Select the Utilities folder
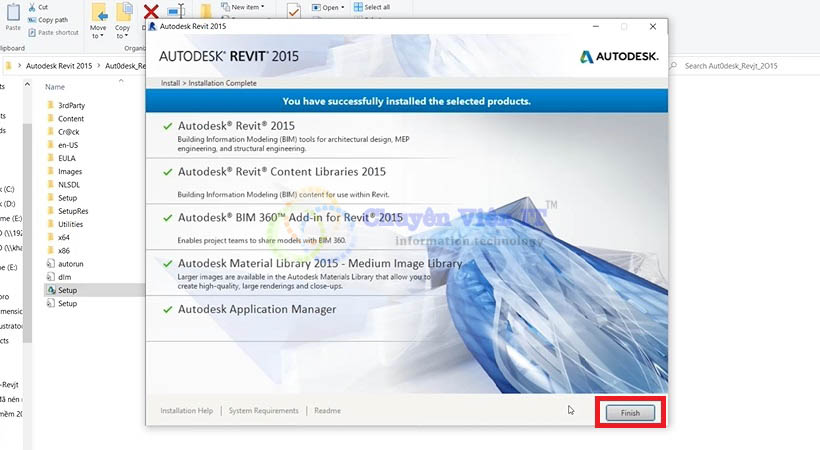 pos(71,224)
